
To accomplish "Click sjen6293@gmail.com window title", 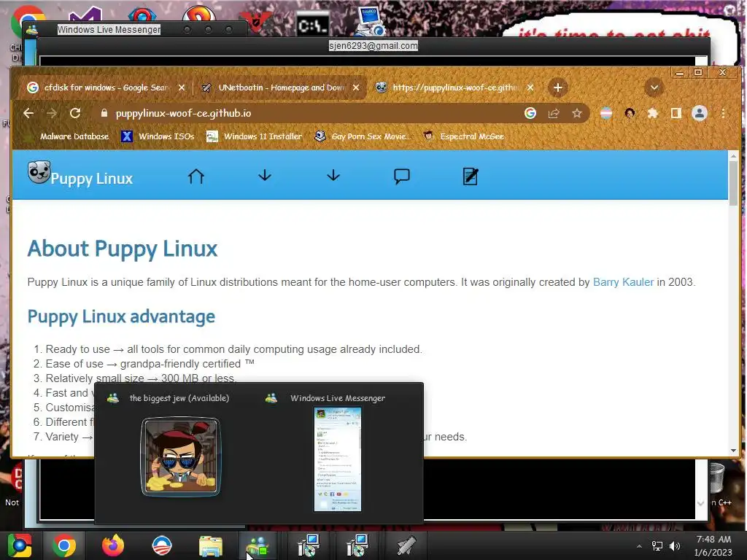I will (x=373, y=46).
